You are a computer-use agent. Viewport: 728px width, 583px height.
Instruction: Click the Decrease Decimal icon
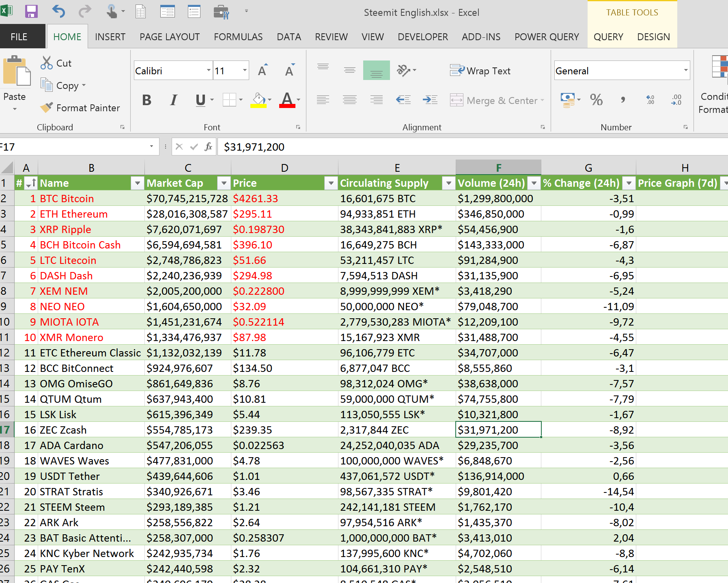(x=676, y=100)
